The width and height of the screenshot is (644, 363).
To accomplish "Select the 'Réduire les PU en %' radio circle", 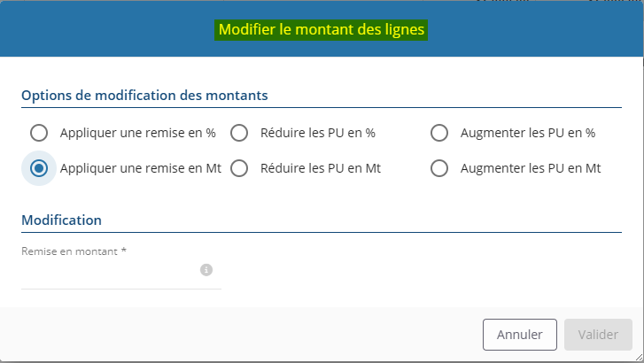I will click(239, 133).
